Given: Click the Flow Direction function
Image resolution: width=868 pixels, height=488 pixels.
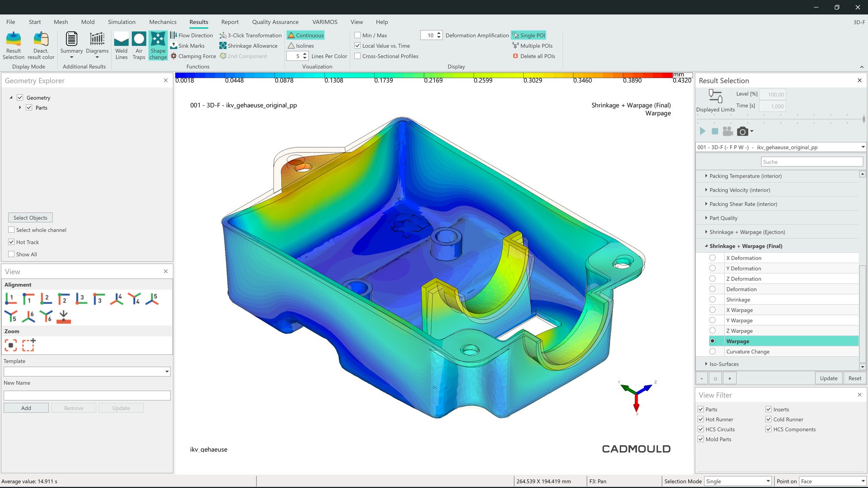Looking at the screenshot, I should point(191,35).
